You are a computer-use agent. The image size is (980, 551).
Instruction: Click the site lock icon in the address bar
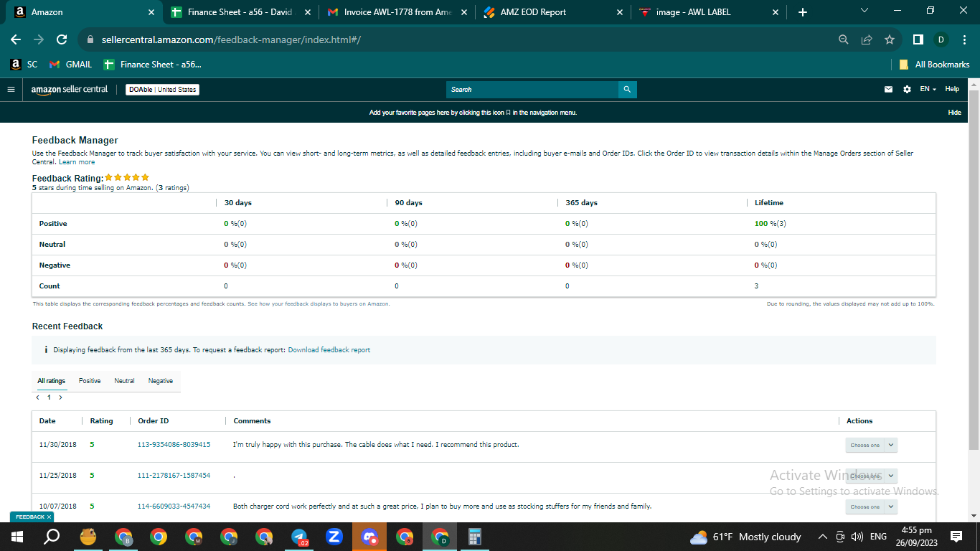[90, 39]
